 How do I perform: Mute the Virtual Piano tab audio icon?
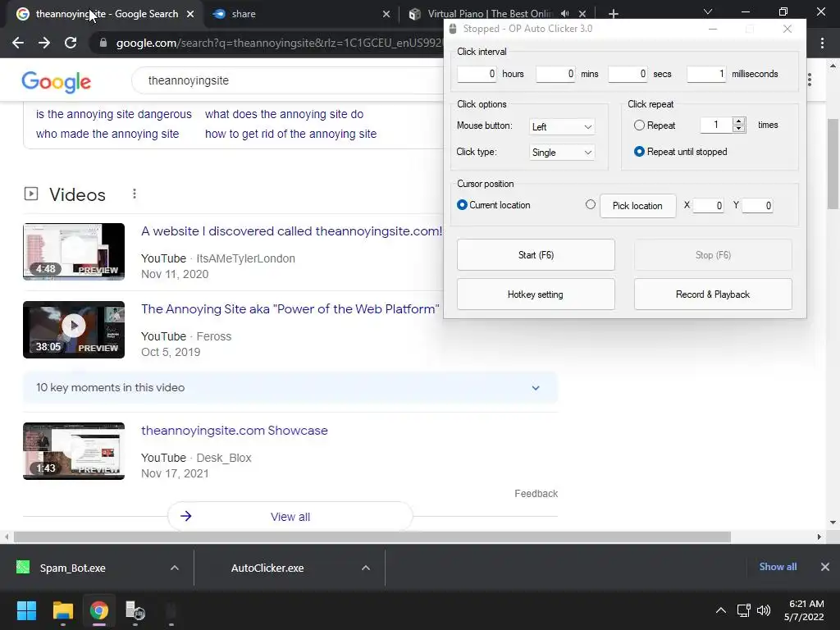pyautogui.click(x=564, y=14)
